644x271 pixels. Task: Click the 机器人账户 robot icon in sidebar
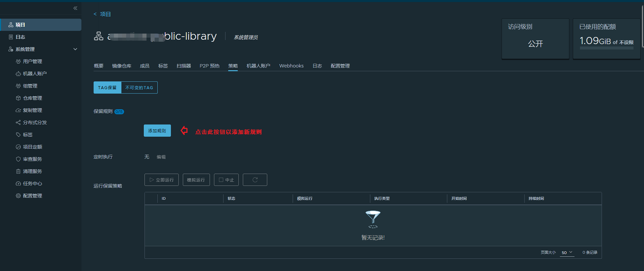(18, 73)
